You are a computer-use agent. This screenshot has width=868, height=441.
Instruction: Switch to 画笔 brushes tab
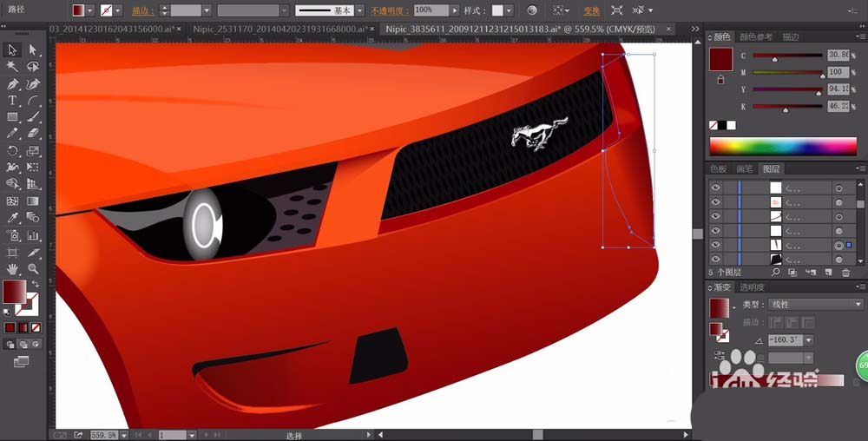[x=745, y=168]
